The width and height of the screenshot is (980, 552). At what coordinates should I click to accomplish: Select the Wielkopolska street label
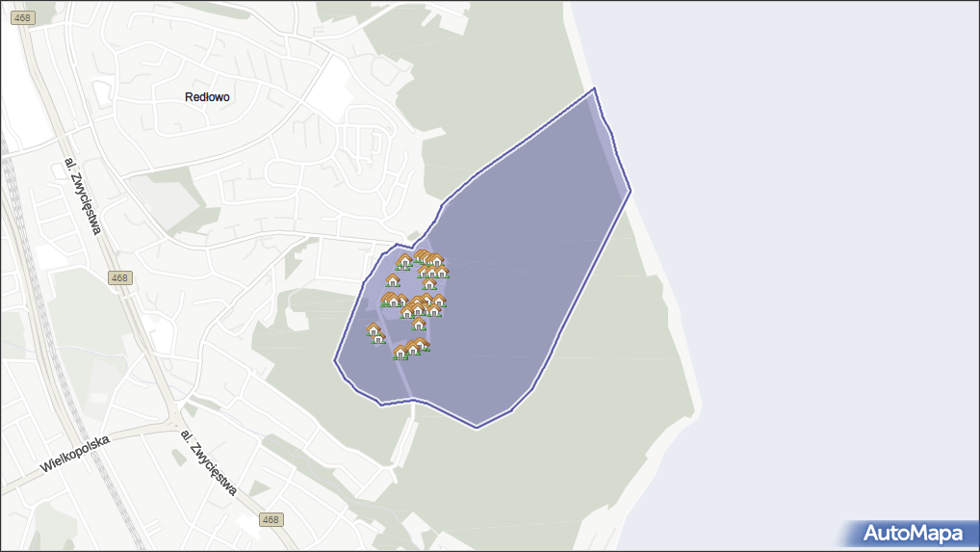(75, 454)
